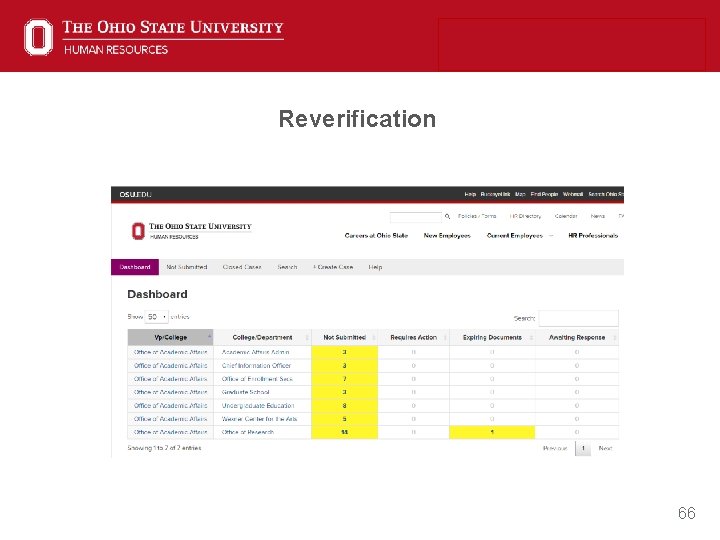720x540 pixels.
Task: Click the Office of Research department link
Action: [248, 432]
